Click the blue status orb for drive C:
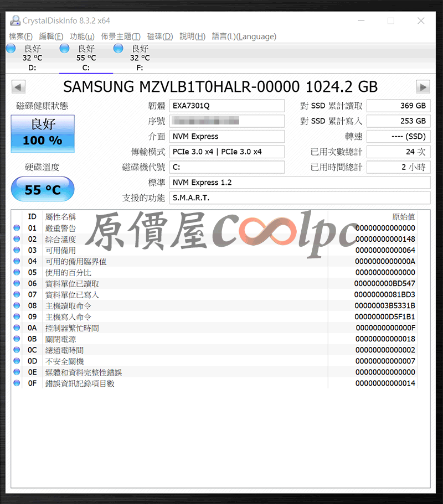The height and width of the screenshot is (504, 443). click(65, 48)
